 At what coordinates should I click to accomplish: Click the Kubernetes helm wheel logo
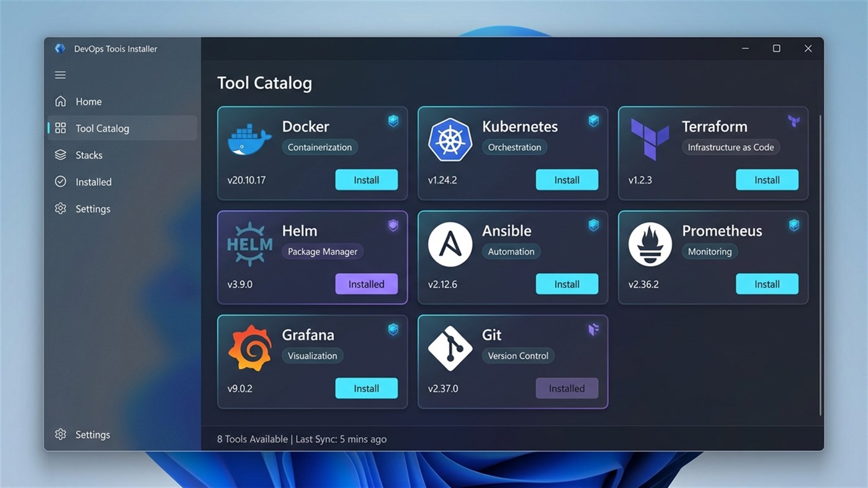click(450, 140)
